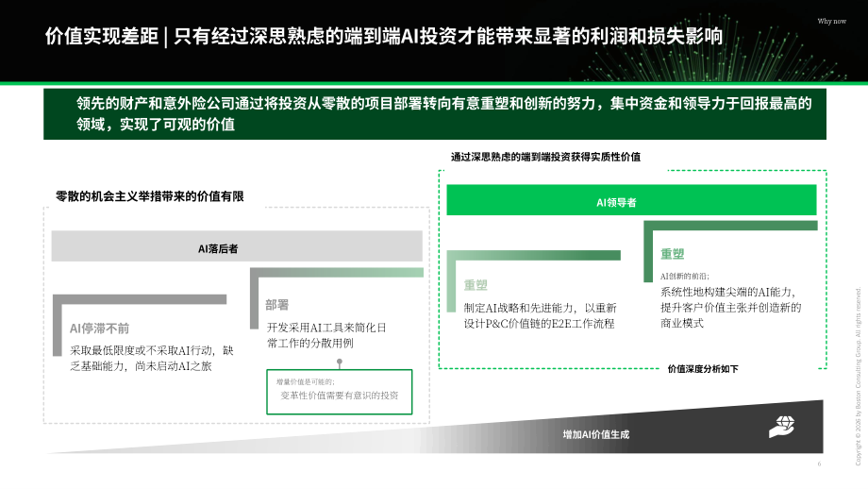Image resolution: width=868 pixels, height=489 pixels.
Task: Click the hand holding globe icon
Action: click(781, 427)
